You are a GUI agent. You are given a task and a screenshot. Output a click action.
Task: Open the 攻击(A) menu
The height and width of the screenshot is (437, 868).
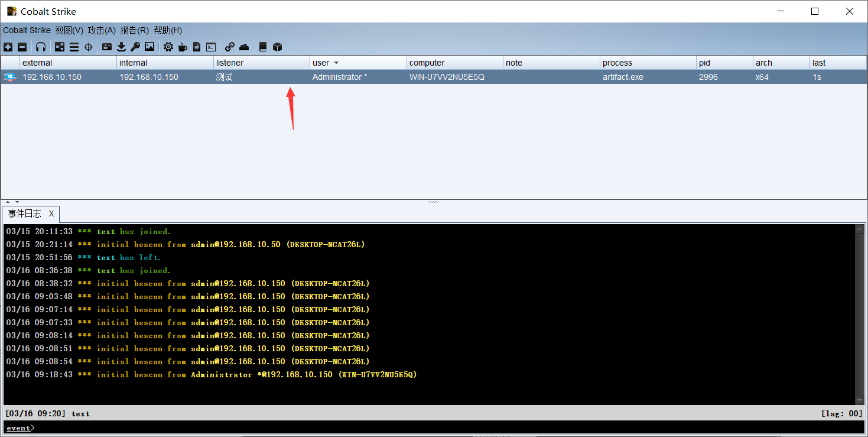(x=102, y=30)
